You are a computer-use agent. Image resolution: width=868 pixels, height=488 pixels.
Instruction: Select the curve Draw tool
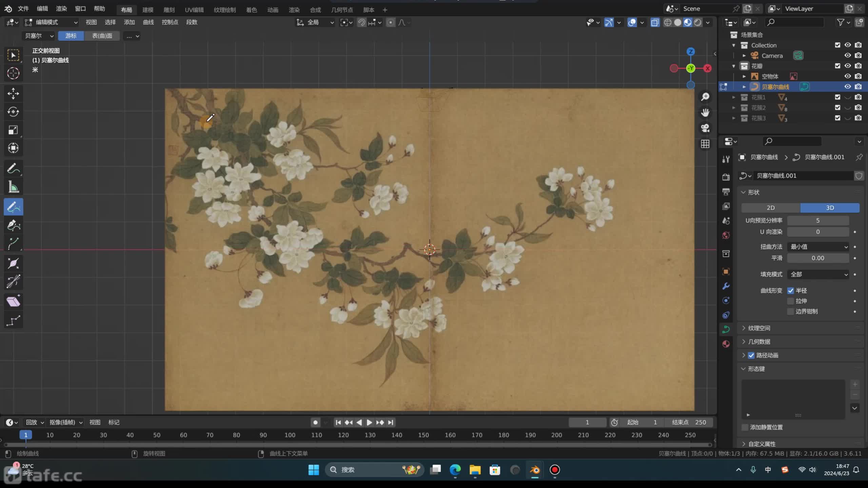13,207
